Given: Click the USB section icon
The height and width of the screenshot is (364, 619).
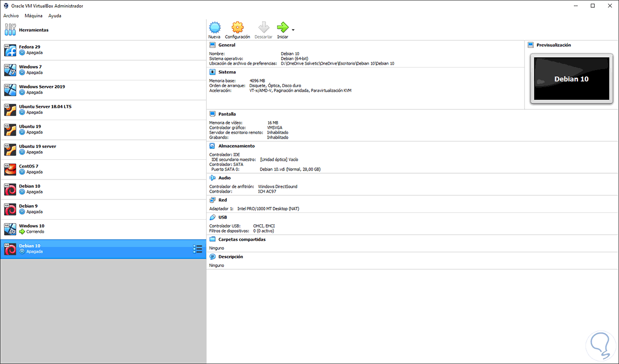Looking at the screenshot, I should (x=212, y=217).
